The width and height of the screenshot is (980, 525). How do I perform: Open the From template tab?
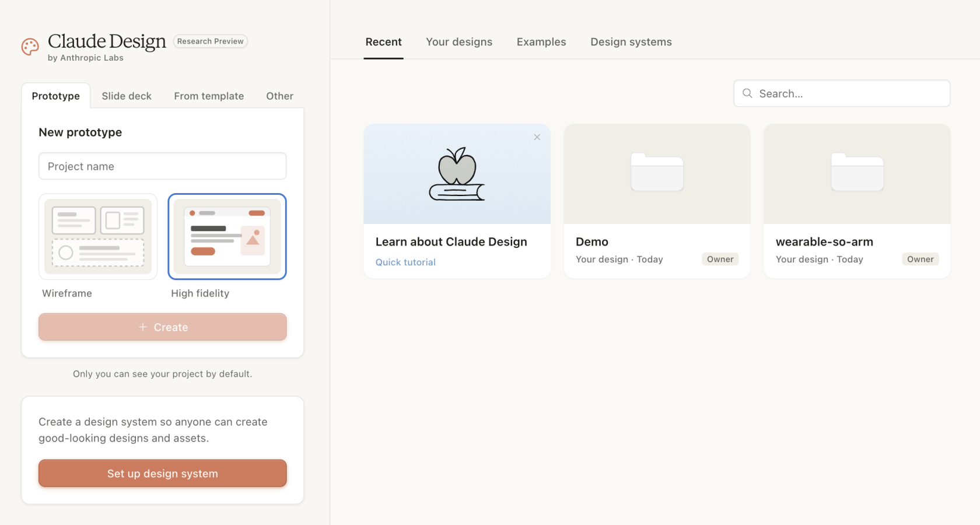pyautogui.click(x=209, y=96)
